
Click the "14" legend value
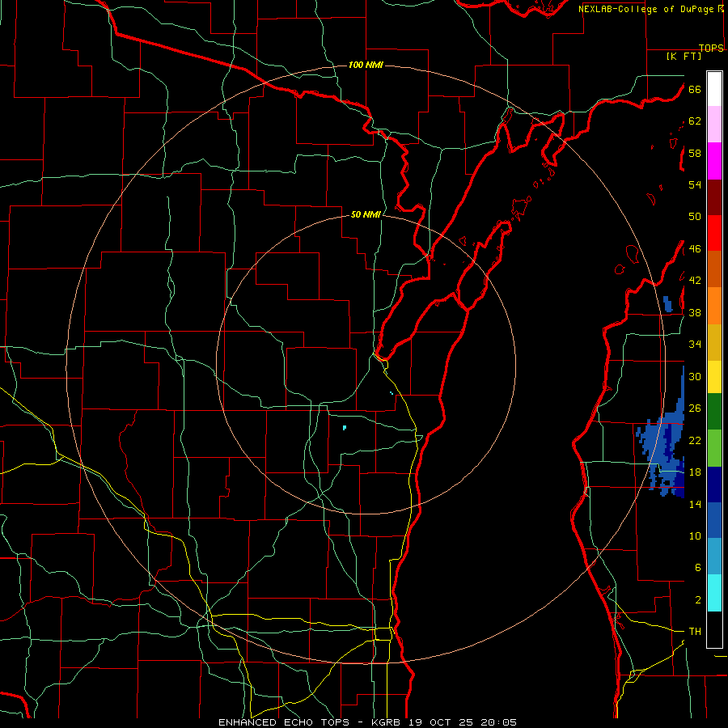[695, 504]
